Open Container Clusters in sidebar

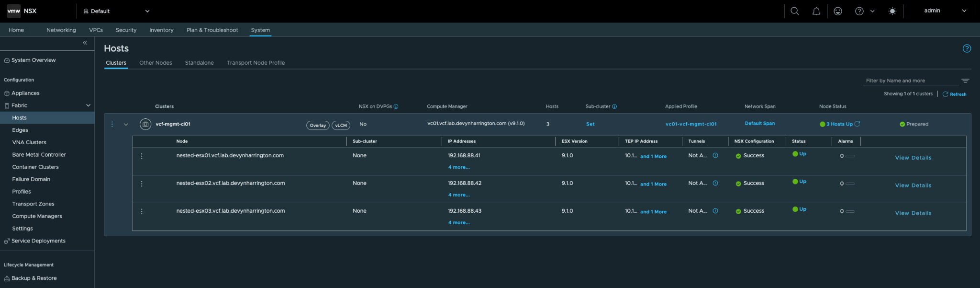[35, 167]
